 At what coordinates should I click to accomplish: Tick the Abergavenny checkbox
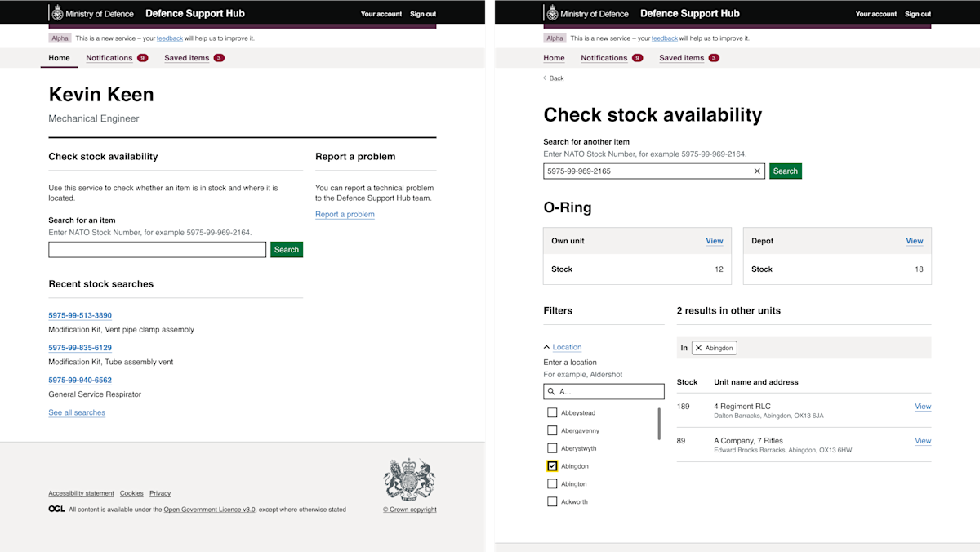pos(552,431)
